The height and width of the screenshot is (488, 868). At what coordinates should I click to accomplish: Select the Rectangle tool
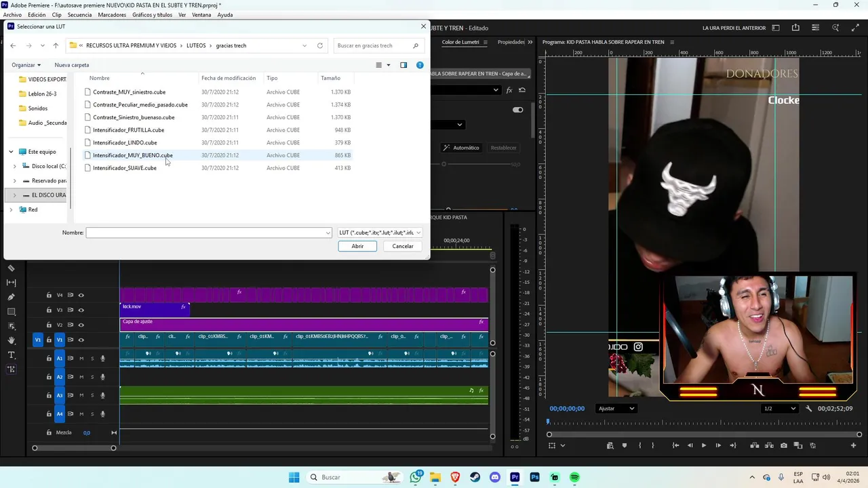coord(12,312)
